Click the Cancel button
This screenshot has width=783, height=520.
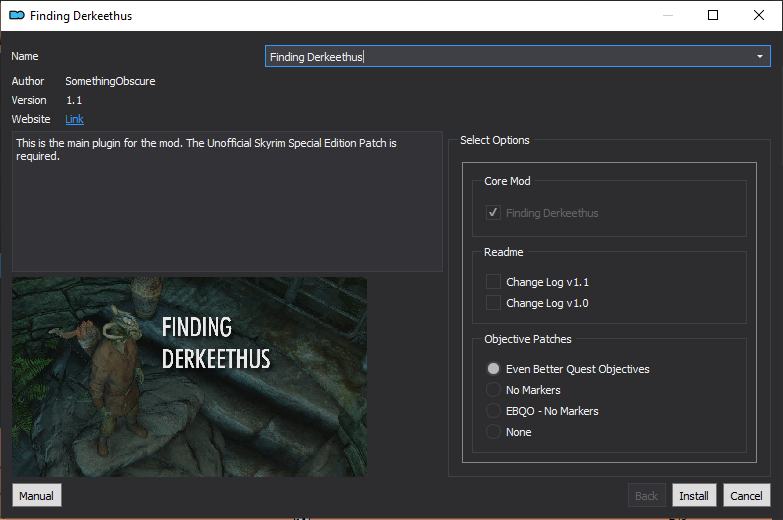(x=746, y=496)
